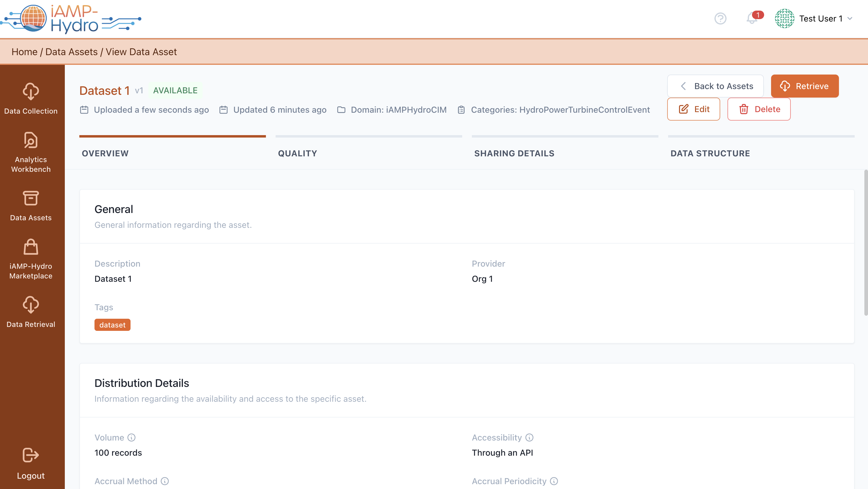Click the Logout icon
Screen dimensions: 868x489
point(31,455)
